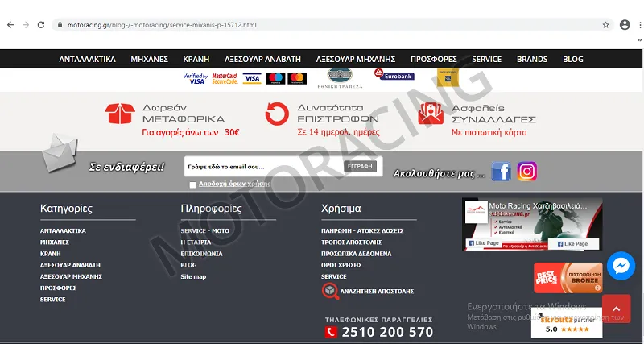Screen dimensions: 644x344
Task: Reload the page in the browser
Action: [43, 25]
